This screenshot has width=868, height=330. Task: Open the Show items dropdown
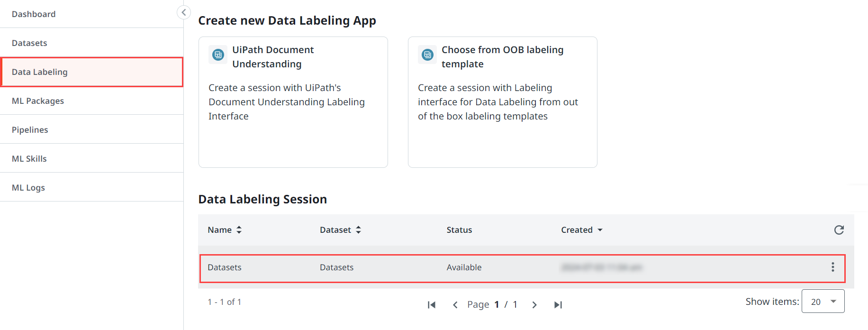pyautogui.click(x=823, y=302)
